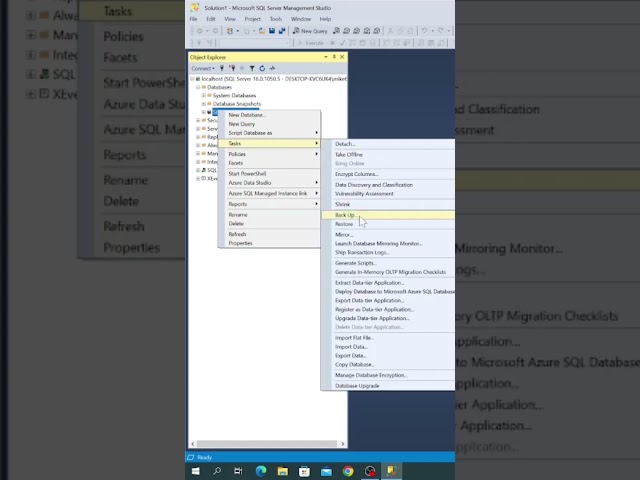Open the Policies submenu
Screen dimensions: 640x480
click(x=269, y=154)
